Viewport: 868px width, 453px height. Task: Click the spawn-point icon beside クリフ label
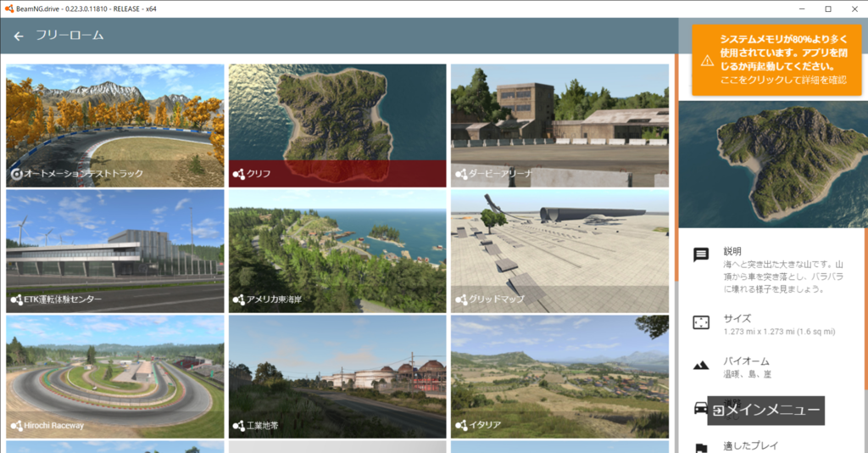(238, 174)
